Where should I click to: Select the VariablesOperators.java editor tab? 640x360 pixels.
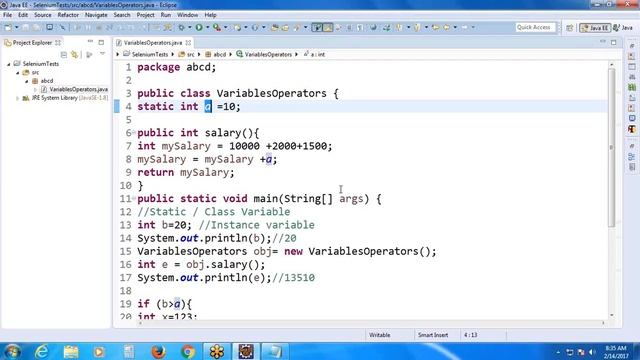(153, 42)
